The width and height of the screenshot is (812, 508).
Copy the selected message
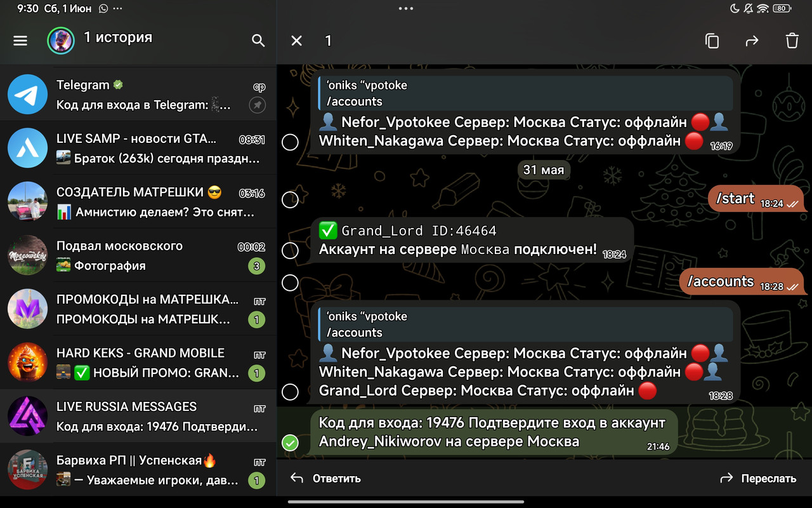pyautogui.click(x=712, y=40)
